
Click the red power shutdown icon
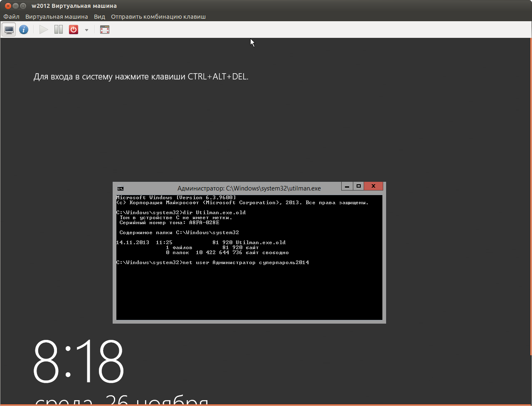coord(74,30)
